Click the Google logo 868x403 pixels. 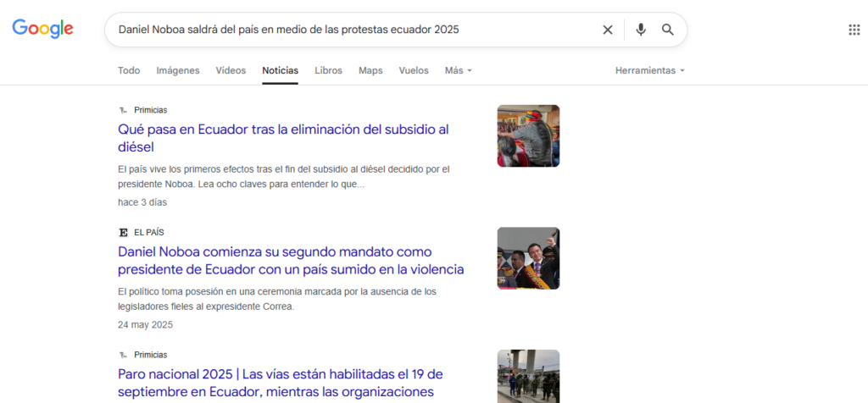click(42, 29)
